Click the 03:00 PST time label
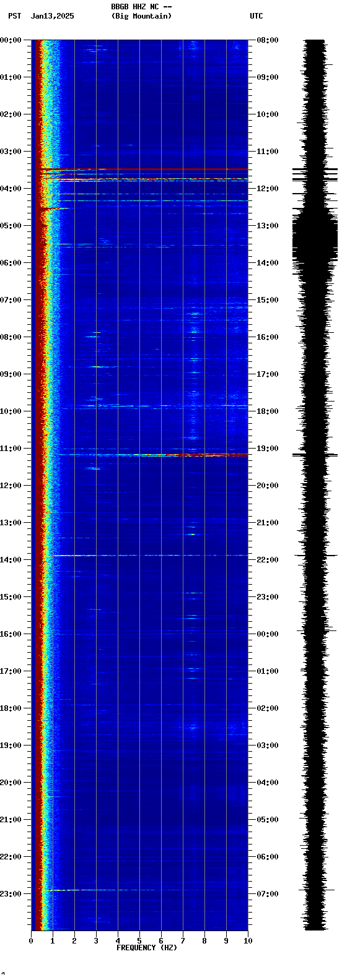This screenshot has width=342, height=980. coord(11,152)
